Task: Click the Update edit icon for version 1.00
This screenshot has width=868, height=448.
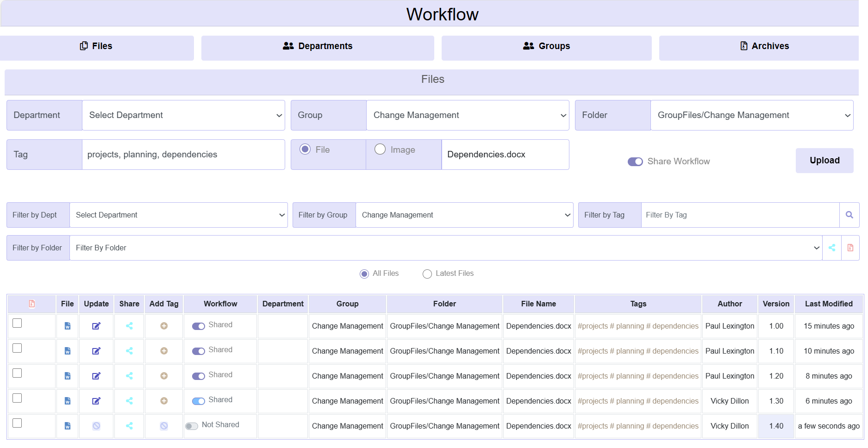Action: 96,326
